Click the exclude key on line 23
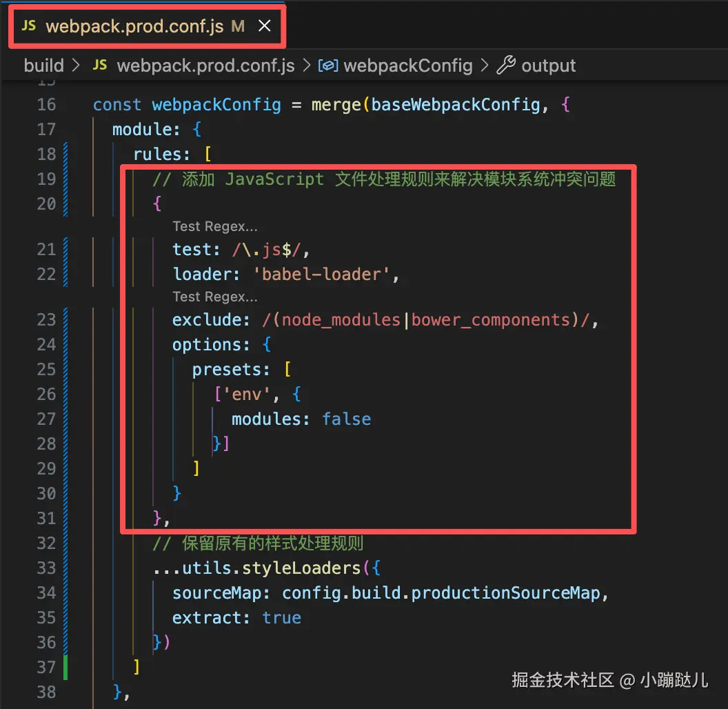Screen dimensions: 728x709 point(205,319)
